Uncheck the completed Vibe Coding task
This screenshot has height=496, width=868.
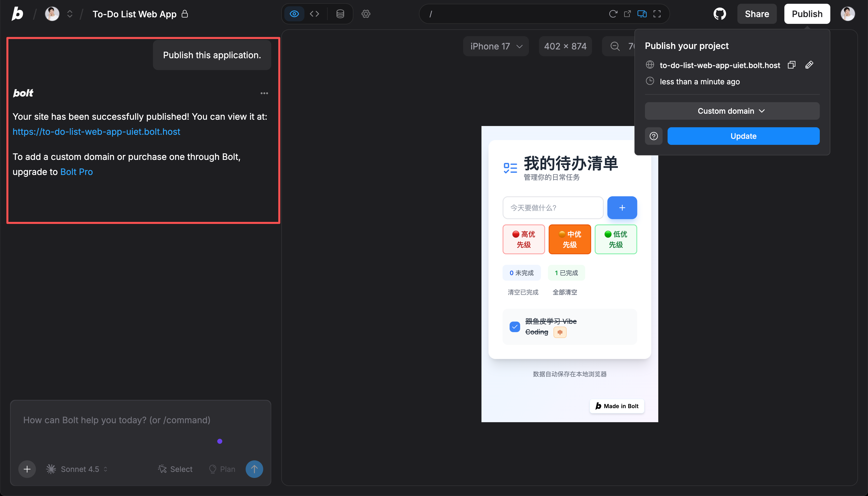pos(515,327)
